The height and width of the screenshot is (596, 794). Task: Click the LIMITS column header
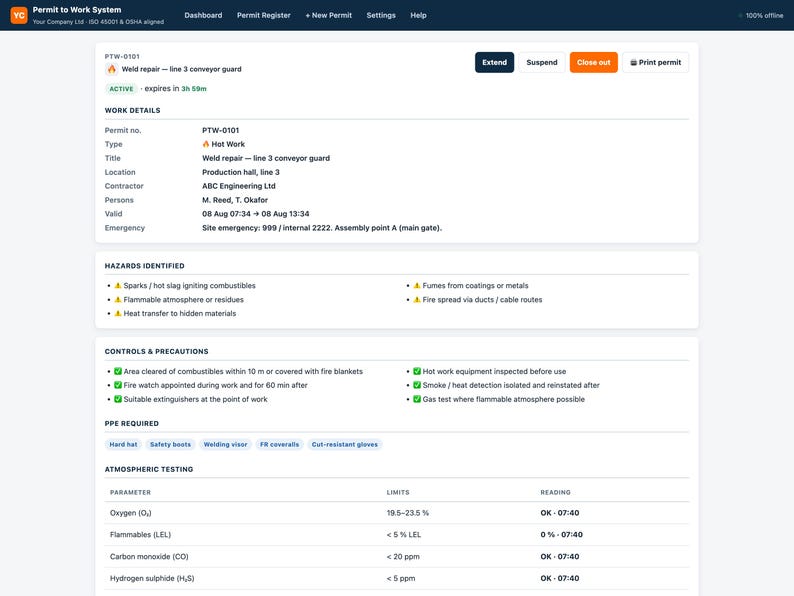click(398, 492)
